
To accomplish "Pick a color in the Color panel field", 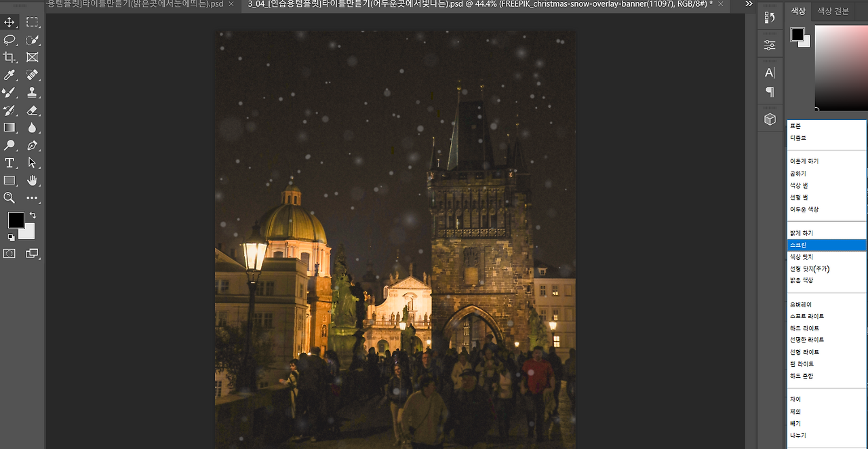I will 841,67.
